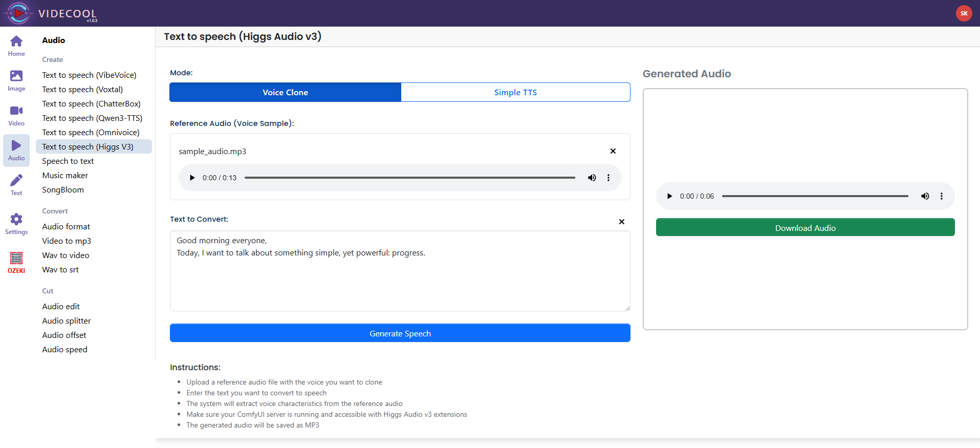Click the resize handle of the textarea

point(627,308)
